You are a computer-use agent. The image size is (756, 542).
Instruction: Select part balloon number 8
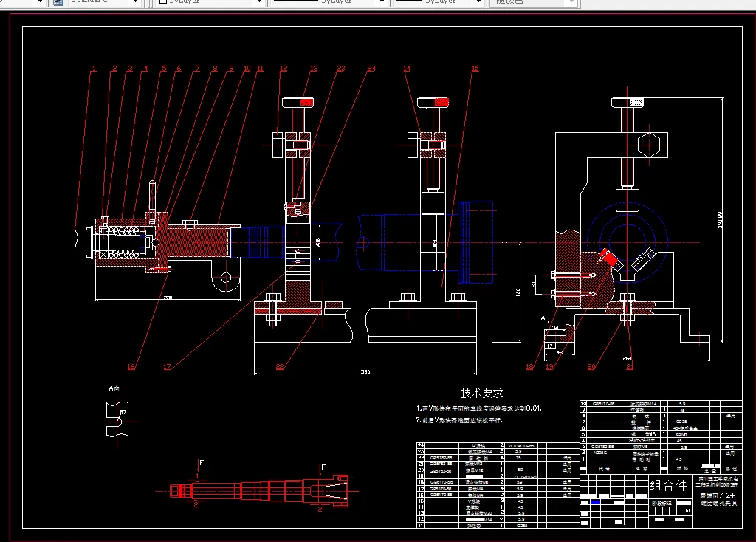tap(215, 69)
